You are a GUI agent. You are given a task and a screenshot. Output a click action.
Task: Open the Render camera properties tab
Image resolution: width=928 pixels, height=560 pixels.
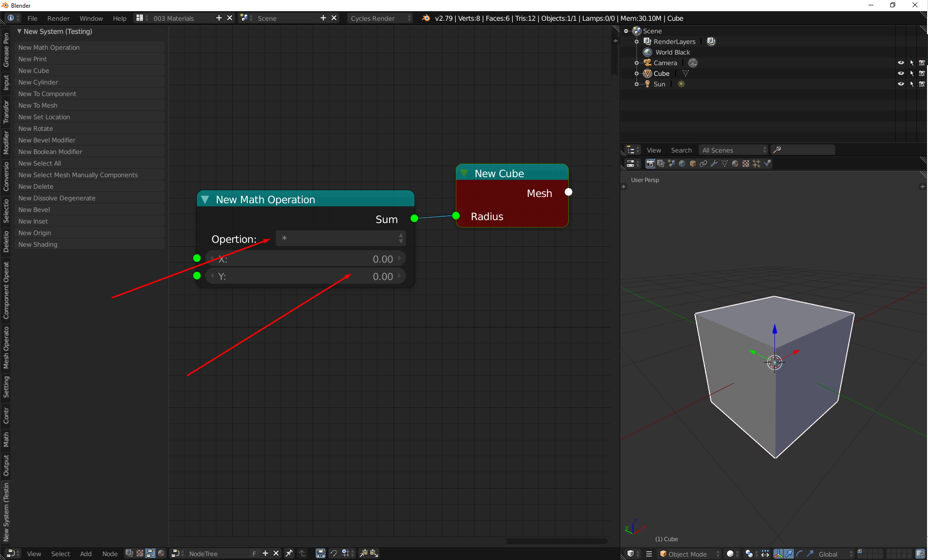650,164
